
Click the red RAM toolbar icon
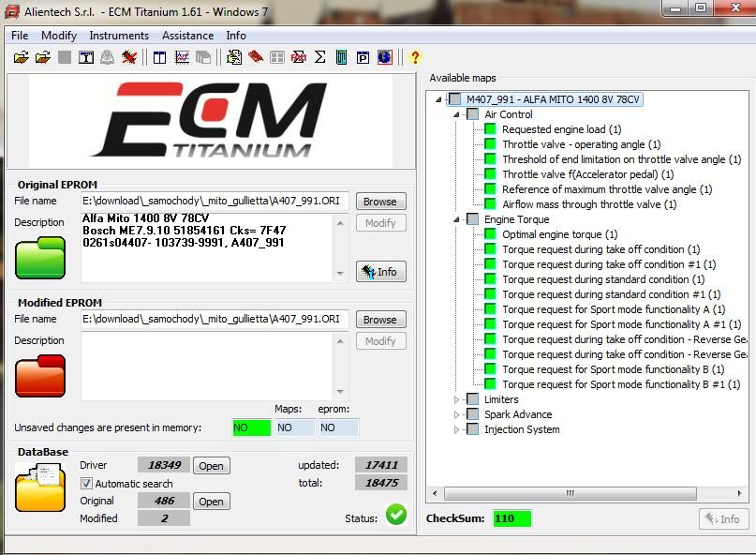click(x=299, y=57)
